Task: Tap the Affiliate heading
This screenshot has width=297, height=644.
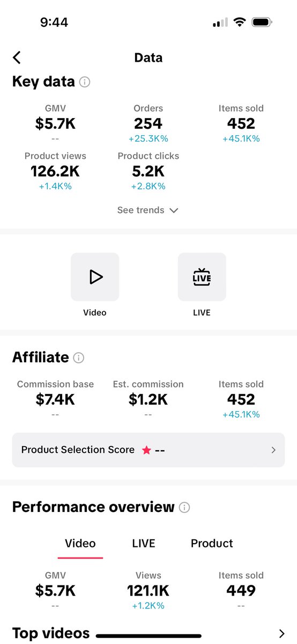Action: pyautogui.click(x=41, y=357)
